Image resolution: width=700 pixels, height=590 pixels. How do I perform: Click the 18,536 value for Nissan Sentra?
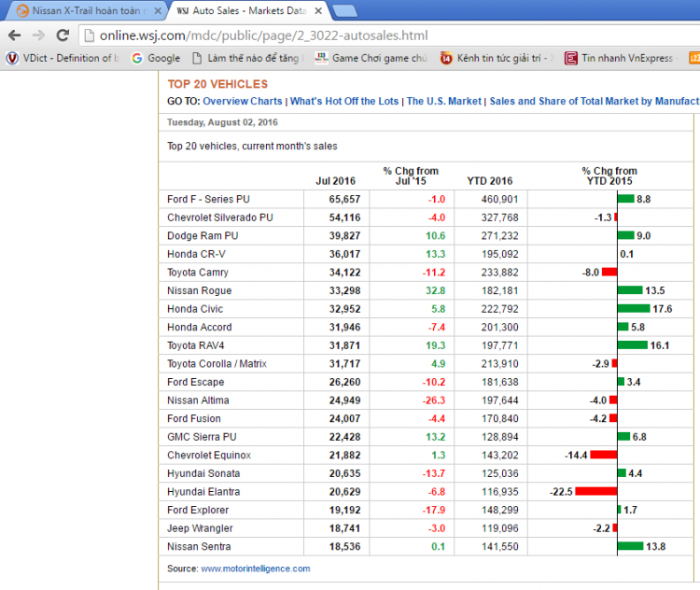pos(344,547)
